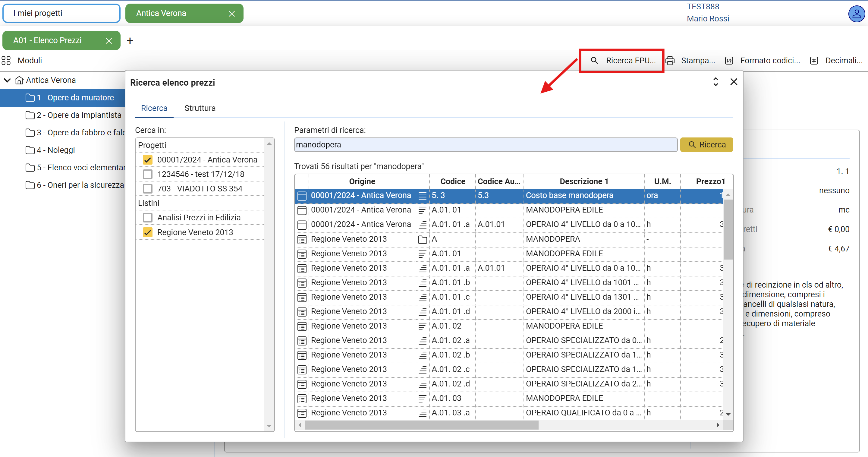Image resolution: width=868 pixels, height=457 pixels.
Task: Collapse the Antica Verona tree node
Action: [7, 80]
